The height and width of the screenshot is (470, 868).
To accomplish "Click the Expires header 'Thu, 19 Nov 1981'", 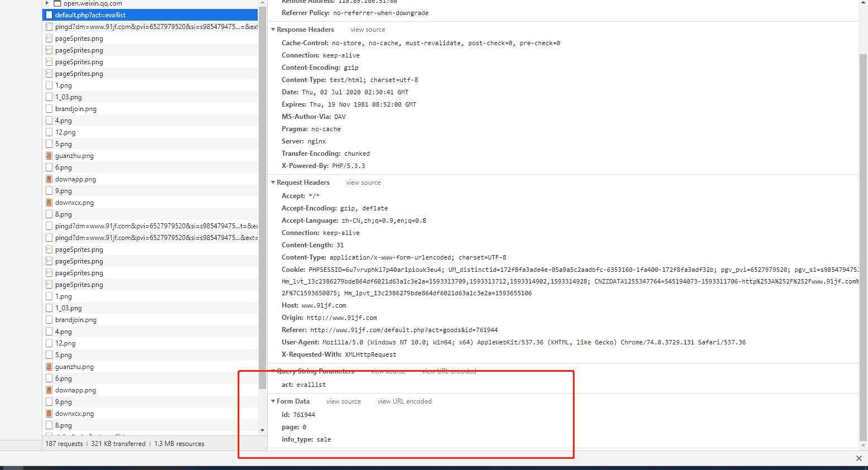I will (x=349, y=104).
